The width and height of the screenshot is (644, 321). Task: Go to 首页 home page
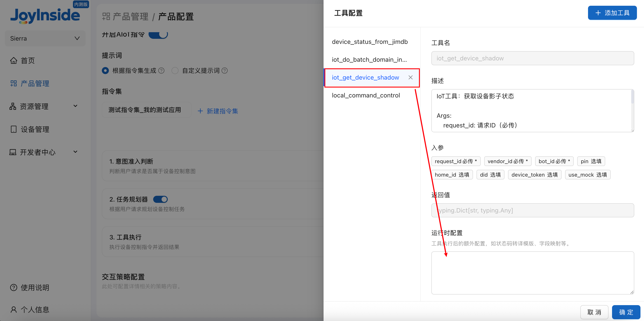(x=28, y=60)
